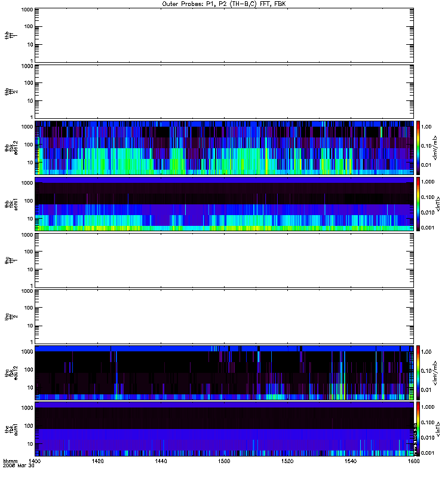Viewport: 448px width, 478px height.
Task: Click inside the thb fbk edc12 spectrogram
Action: [225, 148]
